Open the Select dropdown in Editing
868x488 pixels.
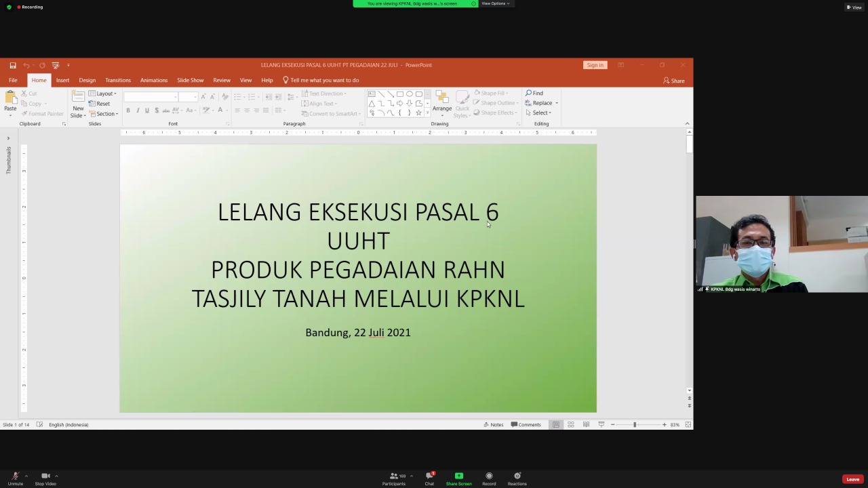click(538, 113)
